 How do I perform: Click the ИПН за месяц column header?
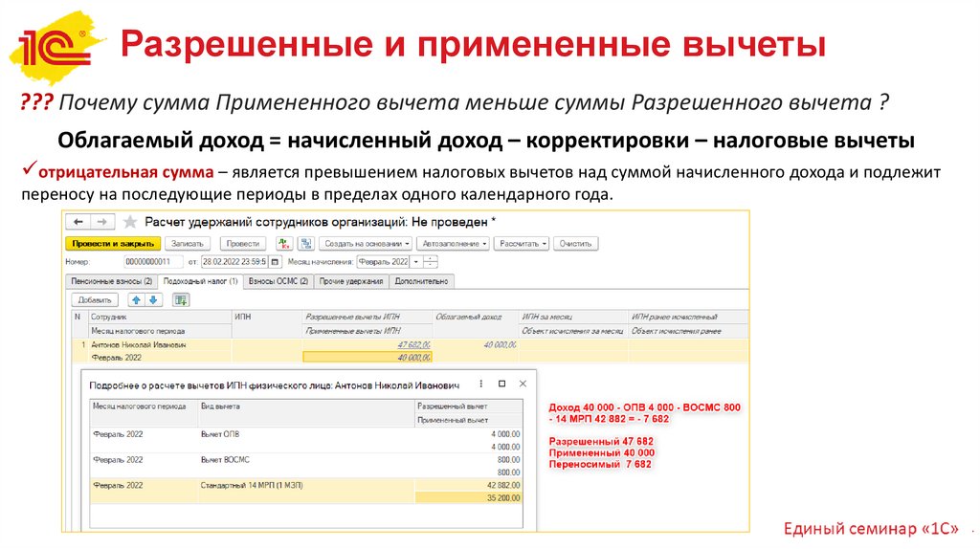(573, 317)
